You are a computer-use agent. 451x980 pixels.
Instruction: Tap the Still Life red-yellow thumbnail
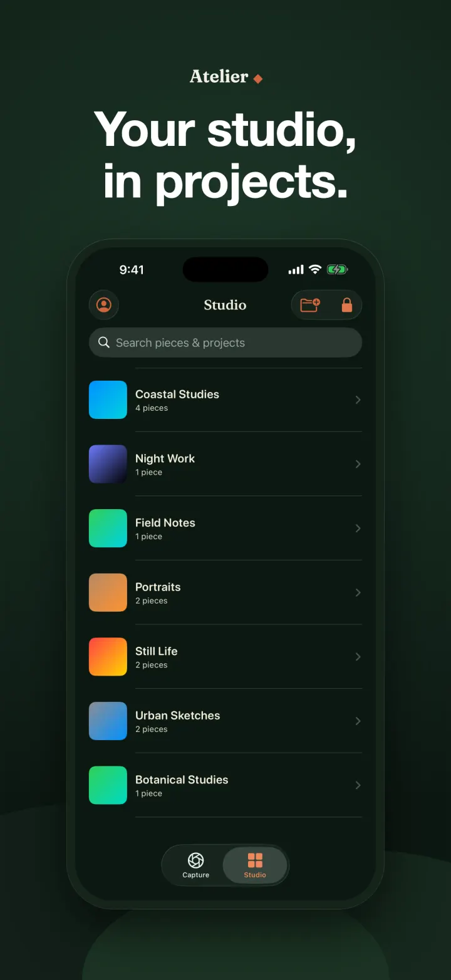(x=108, y=657)
